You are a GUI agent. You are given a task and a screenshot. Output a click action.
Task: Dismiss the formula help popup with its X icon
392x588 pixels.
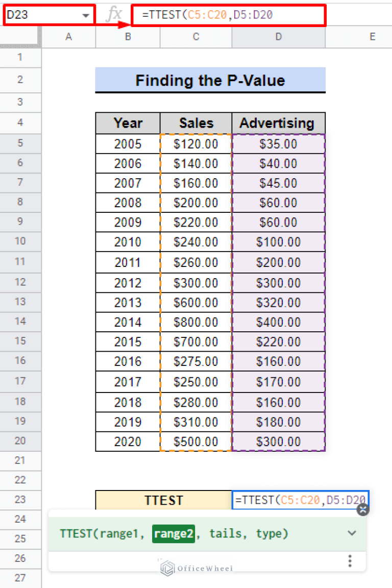[363, 509]
